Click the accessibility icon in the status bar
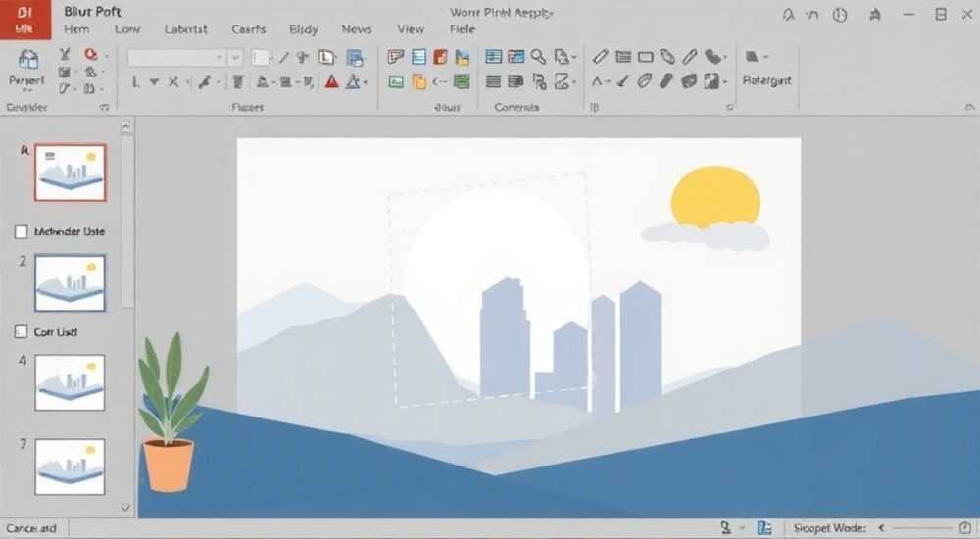This screenshot has width=980, height=539. pos(725,528)
